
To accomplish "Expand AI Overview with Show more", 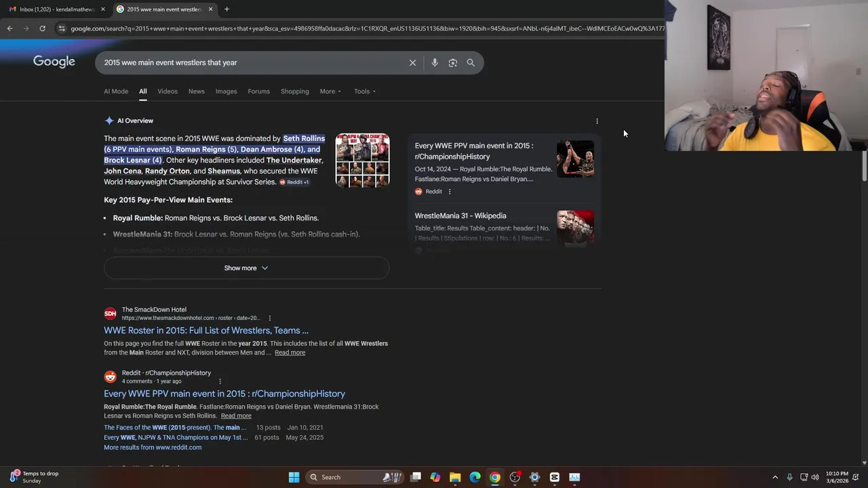I will coord(246,268).
